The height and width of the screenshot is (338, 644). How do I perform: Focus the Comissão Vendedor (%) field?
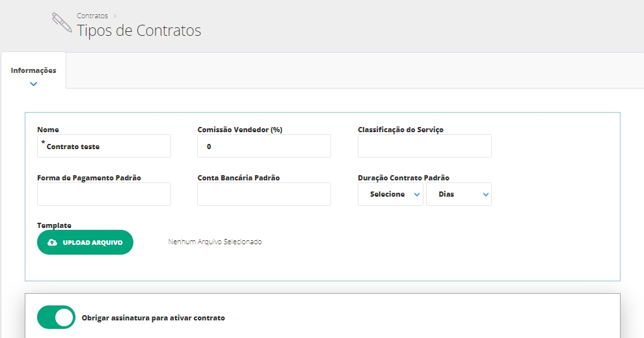pyautogui.click(x=263, y=147)
